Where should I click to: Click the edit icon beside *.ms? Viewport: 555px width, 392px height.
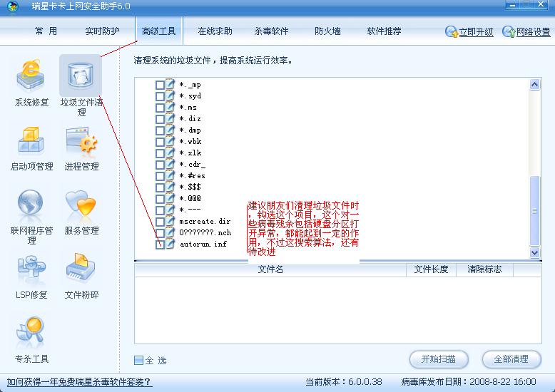[x=170, y=107]
